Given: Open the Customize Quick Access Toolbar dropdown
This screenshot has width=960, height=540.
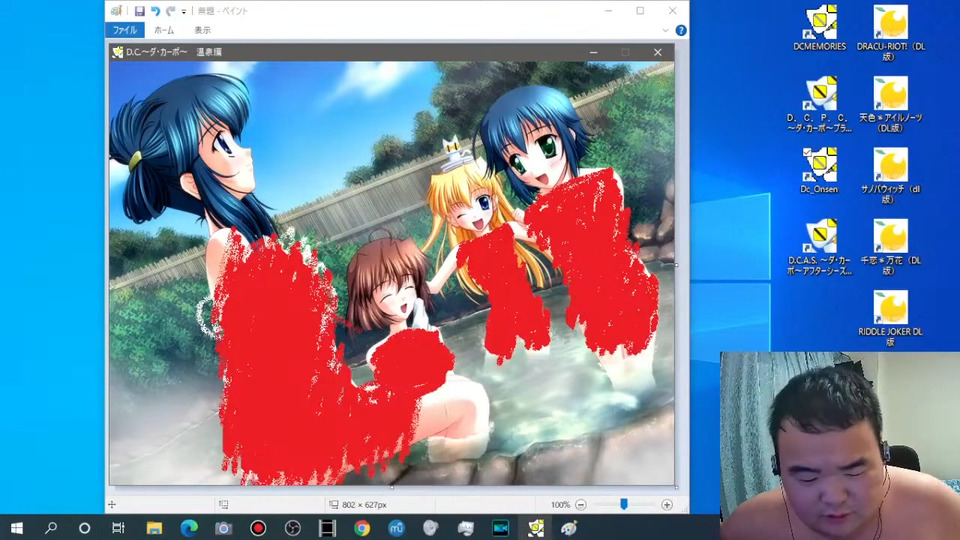Looking at the screenshot, I should 184,12.
